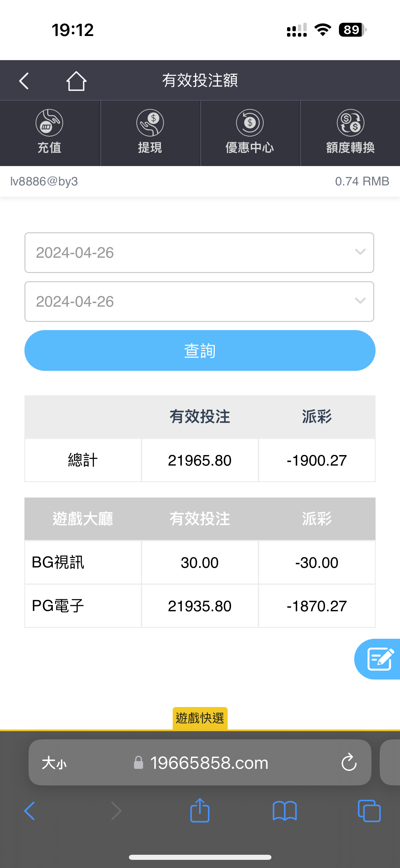Show Safari open tabs overview
The height and width of the screenshot is (868, 400).
(369, 811)
